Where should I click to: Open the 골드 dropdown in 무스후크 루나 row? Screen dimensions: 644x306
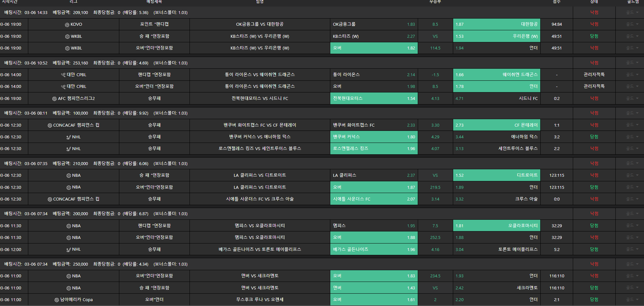632,299
